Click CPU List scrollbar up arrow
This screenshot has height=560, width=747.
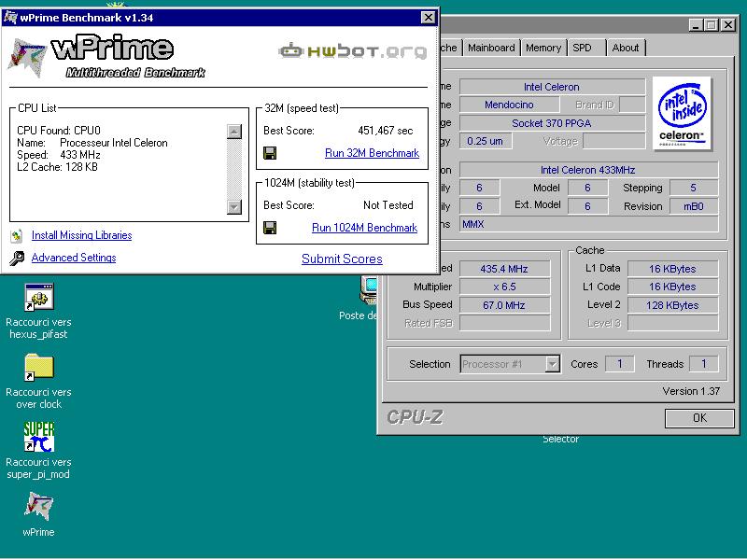tap(234, 132)
